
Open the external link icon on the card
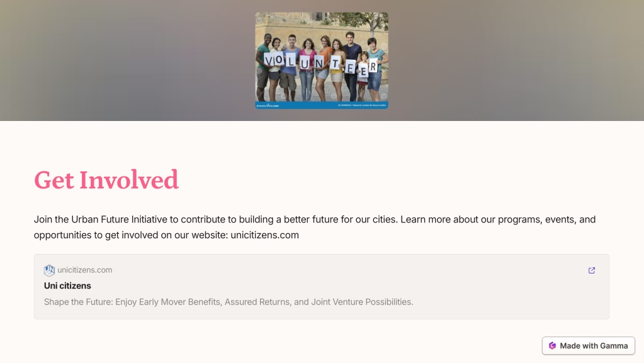[591, 270]
